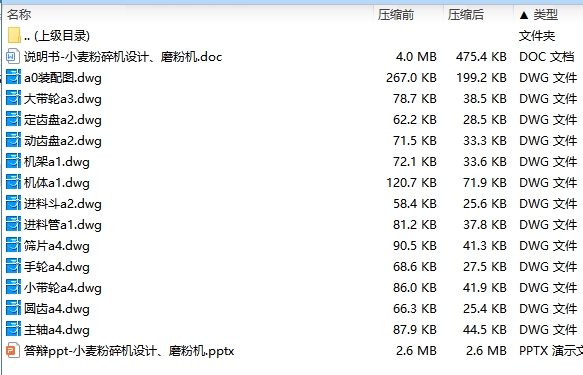This screenshot has height=375, width=583.
Task: Click the DWG icon beside 定齿盘a2.dwg
Action: [13, 119]
